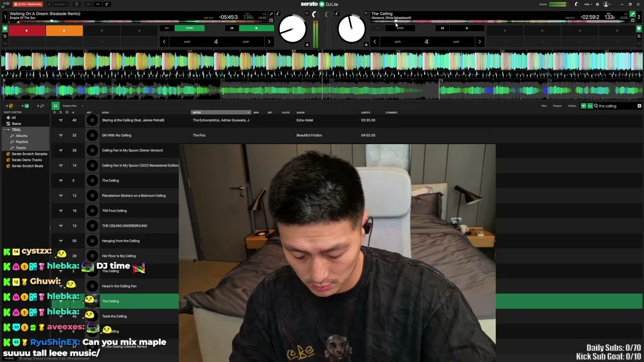
Task: Add a new playlist folder icon
Action: point(41,106)
